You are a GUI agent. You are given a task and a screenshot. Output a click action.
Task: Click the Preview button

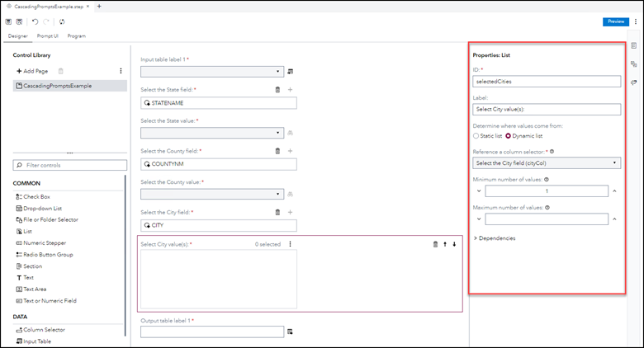[x=615, y=21]
